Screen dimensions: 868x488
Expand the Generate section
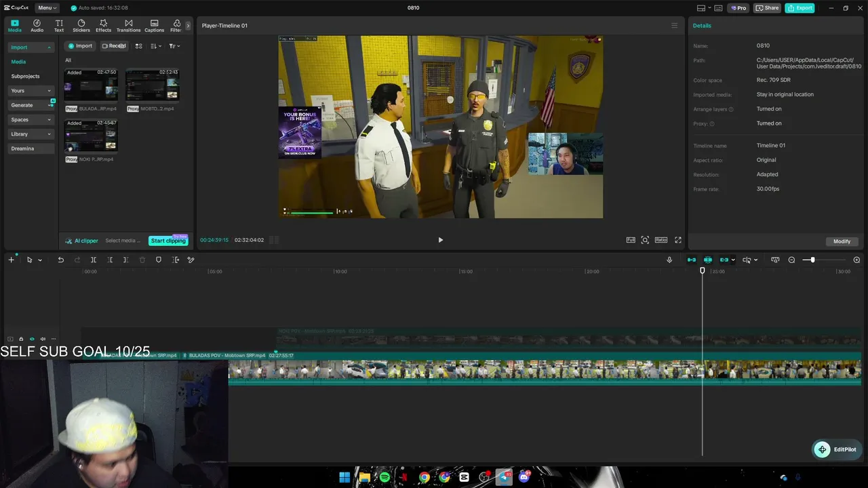tap(31, 105)
